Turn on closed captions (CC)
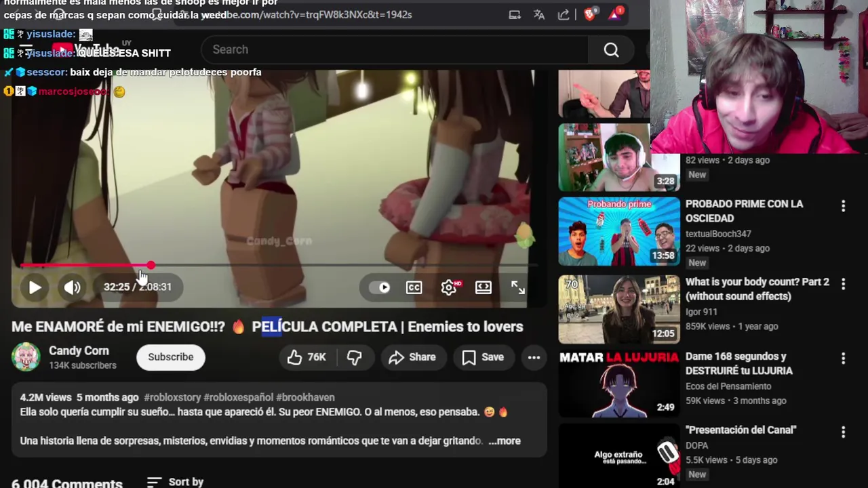 coord(414,287)
